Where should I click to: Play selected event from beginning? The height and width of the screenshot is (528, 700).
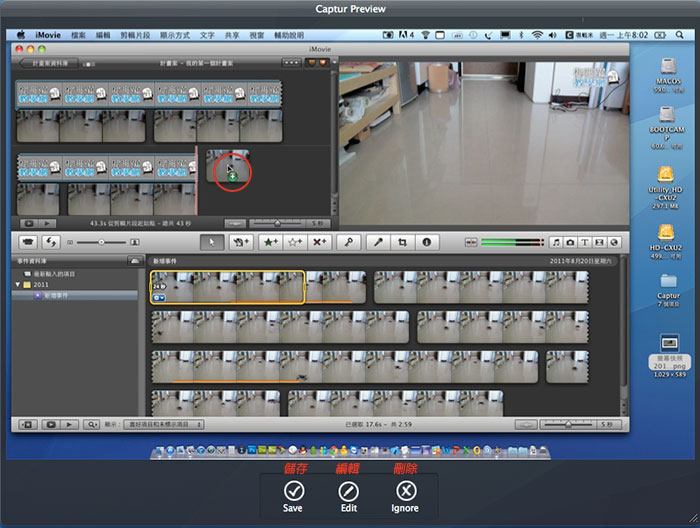[x=69, y=424]
